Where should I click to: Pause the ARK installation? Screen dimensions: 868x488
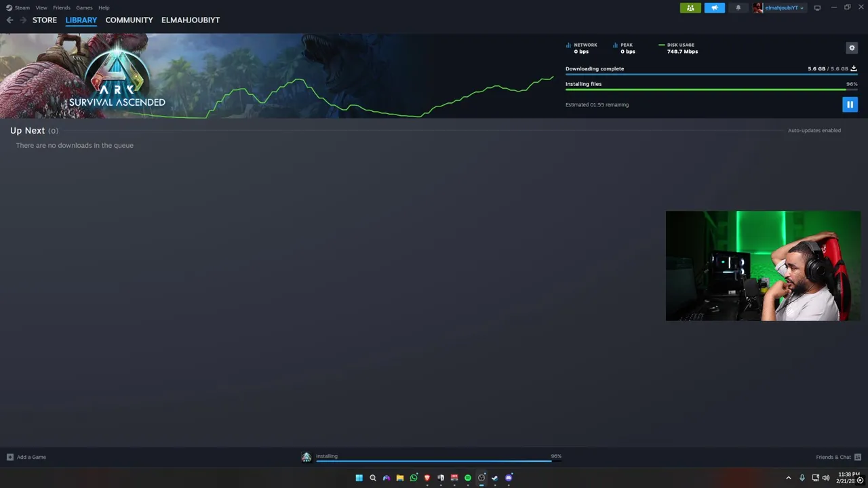point(850,104)
